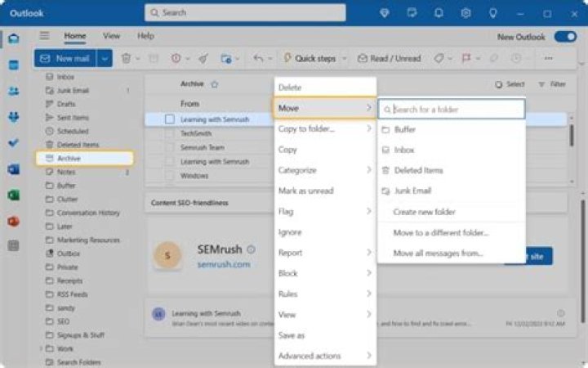Open Settings gear icon in title bar
The width and height of the screenshot is (588, 368).
465,13
